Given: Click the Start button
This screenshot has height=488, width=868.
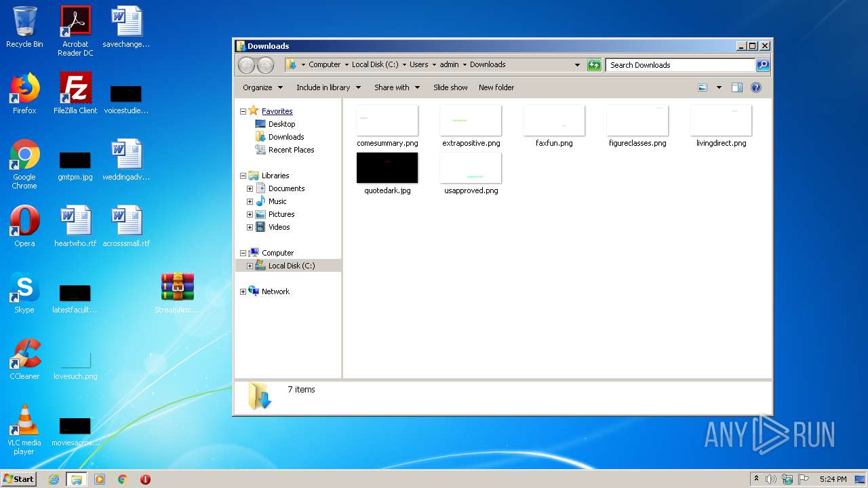Looking at the screenshot, I should 18,479.
